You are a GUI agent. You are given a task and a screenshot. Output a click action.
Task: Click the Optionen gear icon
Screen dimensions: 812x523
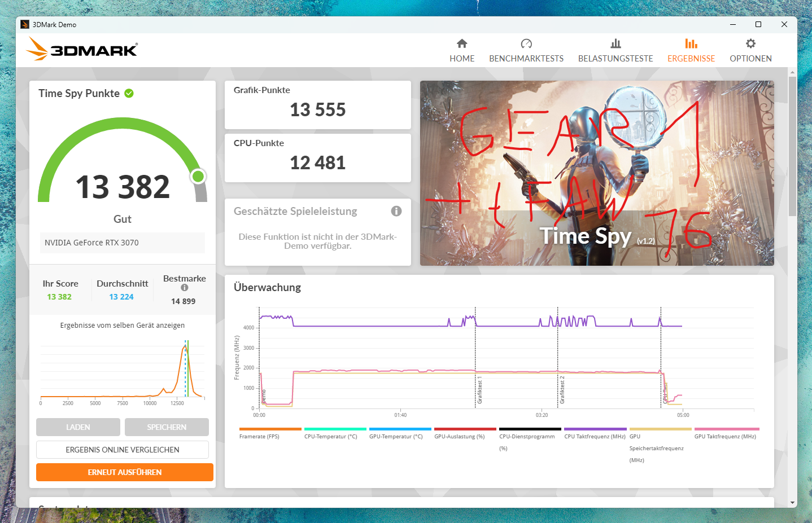click(750, 43)
